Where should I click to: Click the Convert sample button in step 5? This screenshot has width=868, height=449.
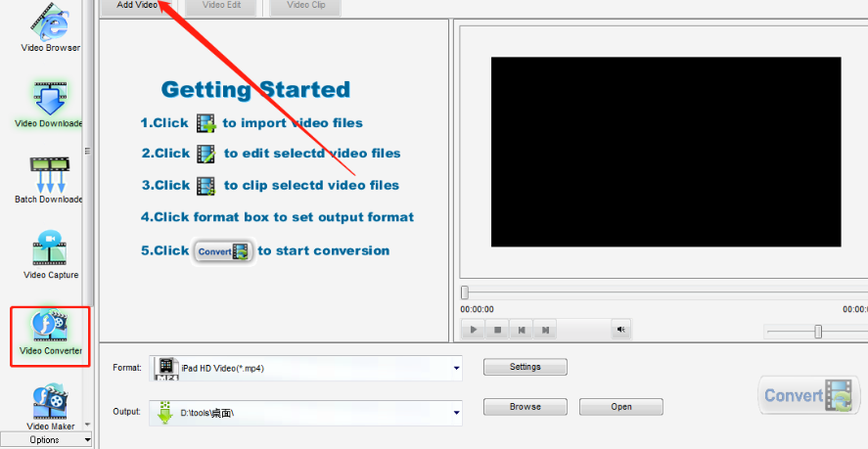224,251
